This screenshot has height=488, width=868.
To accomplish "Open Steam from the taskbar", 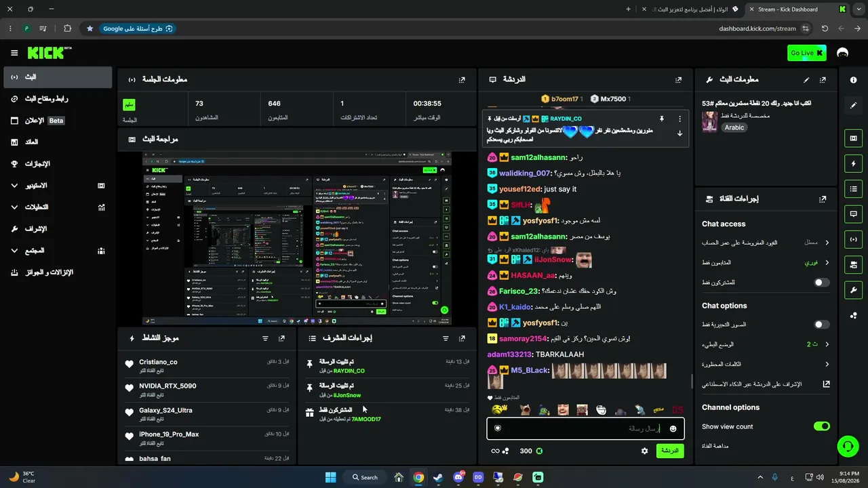I will pyautogui.click(x=438, y=477).
